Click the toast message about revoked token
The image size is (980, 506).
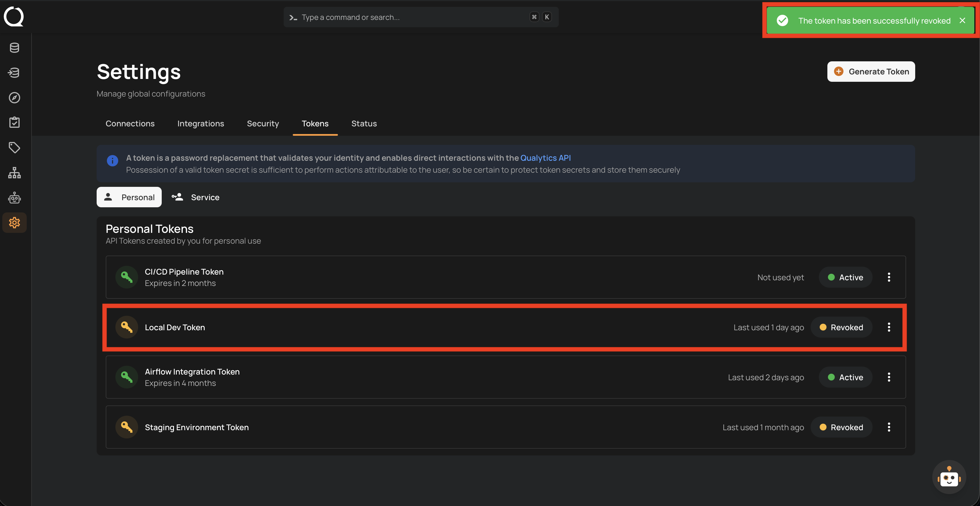coord(874,21)
